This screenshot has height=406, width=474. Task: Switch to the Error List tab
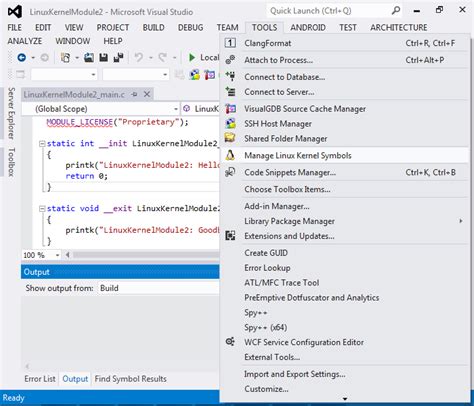tap(40, 379)
